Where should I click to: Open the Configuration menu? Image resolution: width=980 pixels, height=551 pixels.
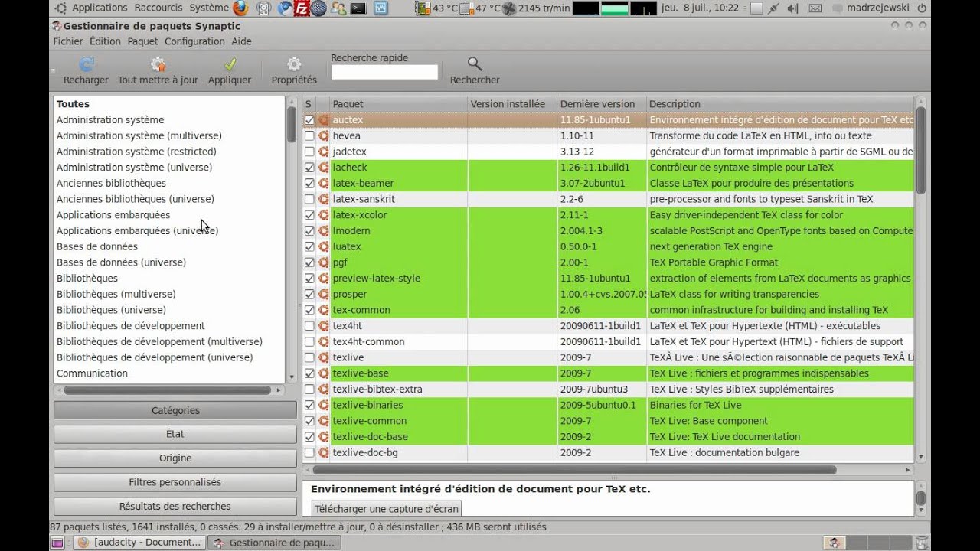(194, 41)
